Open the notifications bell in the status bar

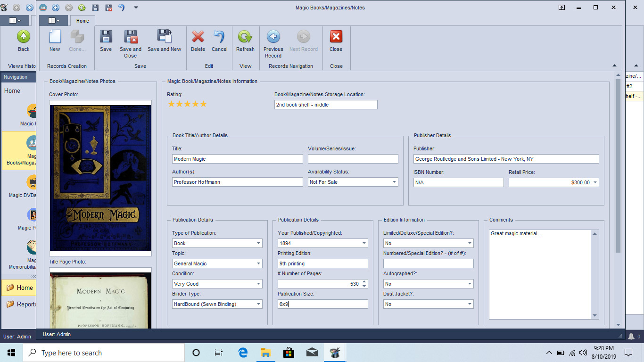pyautogui.click(x=631, y=336)
